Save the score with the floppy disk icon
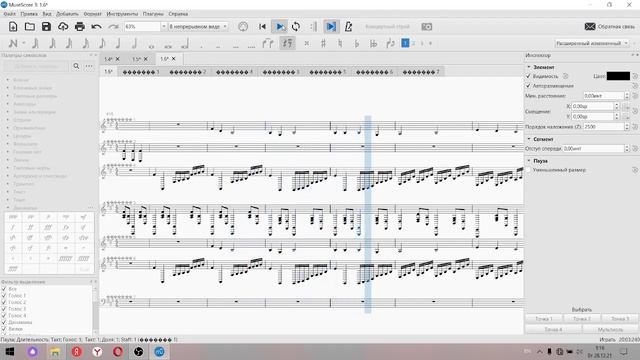The image size is (640, 360). (46, 27)
